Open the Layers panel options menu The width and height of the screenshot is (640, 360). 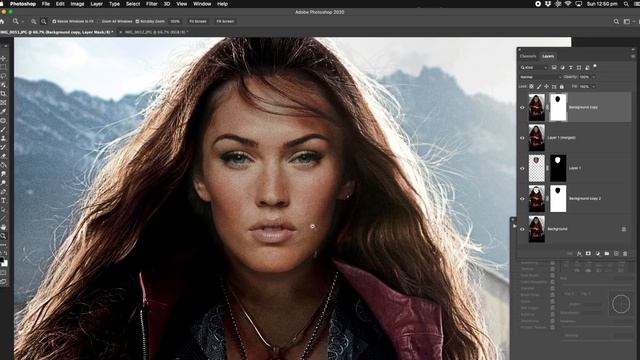pyautogui.click(x=633, y=56)
